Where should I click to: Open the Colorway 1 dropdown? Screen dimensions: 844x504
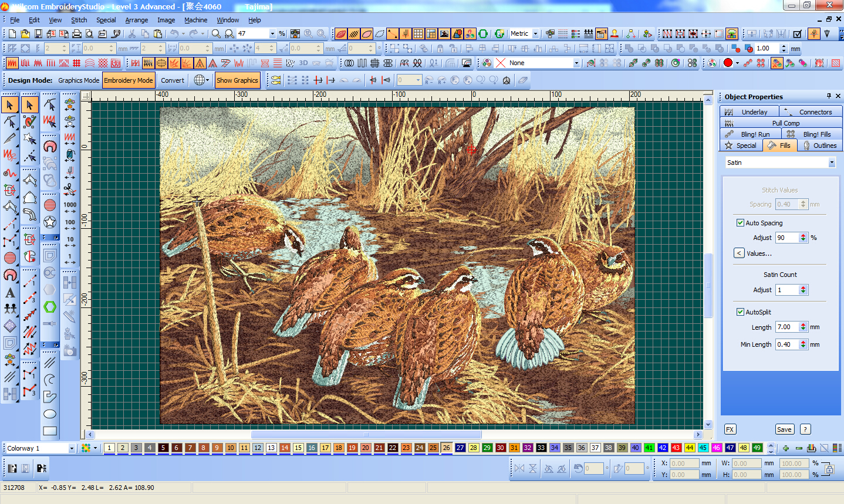coord(72,448)
